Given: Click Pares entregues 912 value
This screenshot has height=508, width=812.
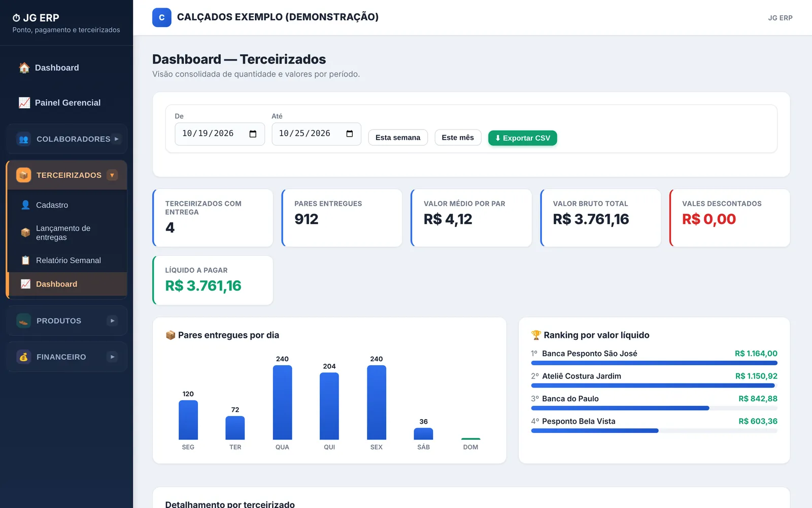Looking at the screenshot, I should click(307, 219).
